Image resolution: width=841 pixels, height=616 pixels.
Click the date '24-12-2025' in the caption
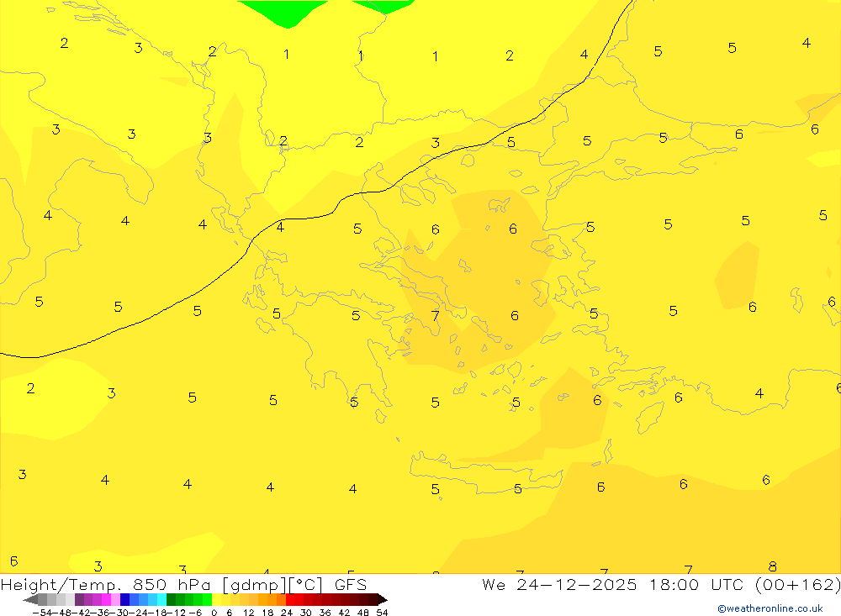577,585
